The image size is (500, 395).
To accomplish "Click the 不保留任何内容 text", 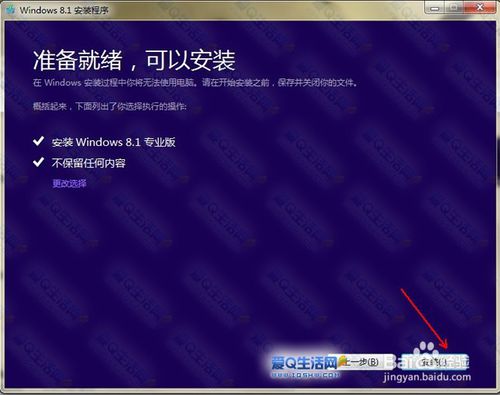I will point(89,163).
